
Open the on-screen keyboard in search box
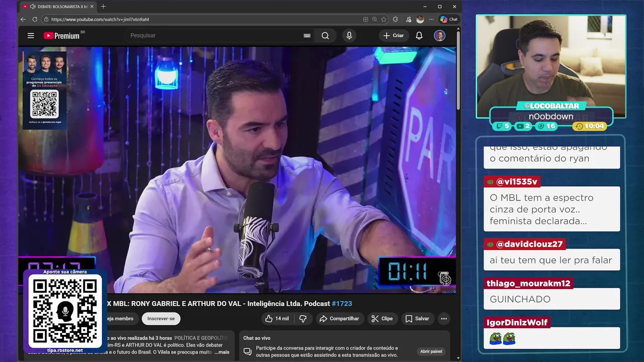307,36
